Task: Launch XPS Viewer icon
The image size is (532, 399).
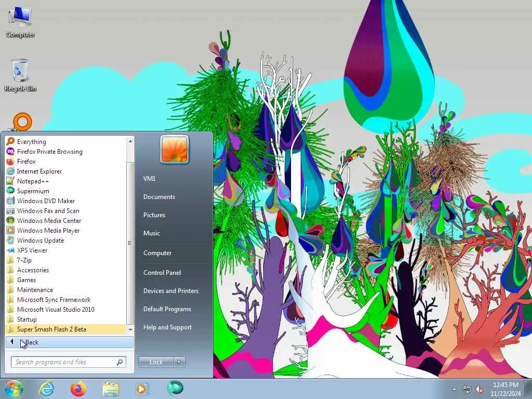Action: coord(10,250)
